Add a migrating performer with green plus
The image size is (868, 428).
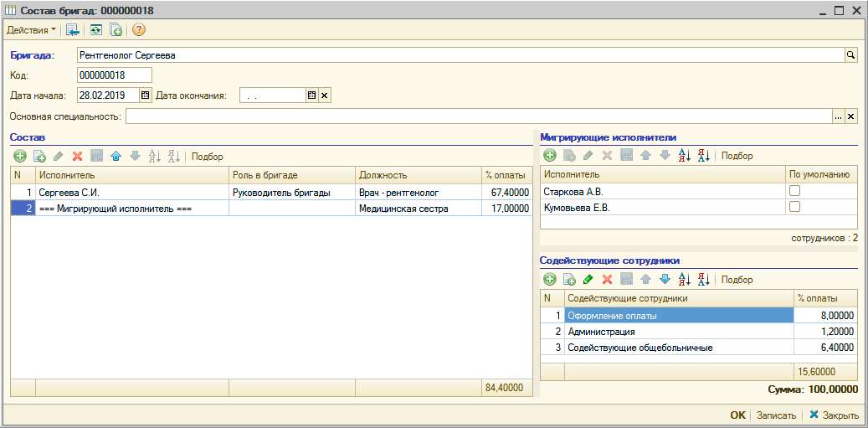[x=550, y=156]
